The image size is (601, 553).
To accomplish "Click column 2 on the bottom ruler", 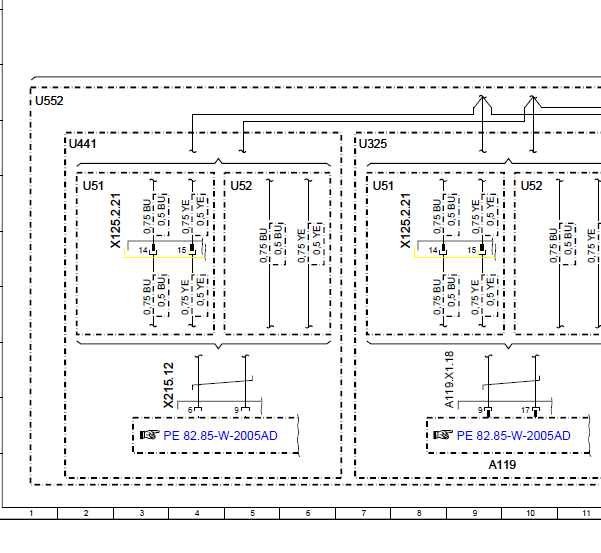I will click(x=86, y=513).
